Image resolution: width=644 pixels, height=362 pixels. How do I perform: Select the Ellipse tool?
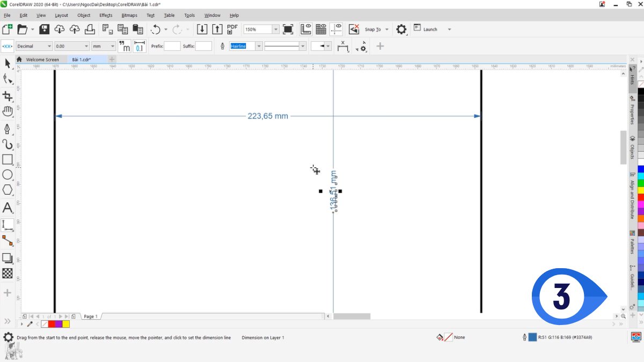pyautogui.click(x=8, y=174)
